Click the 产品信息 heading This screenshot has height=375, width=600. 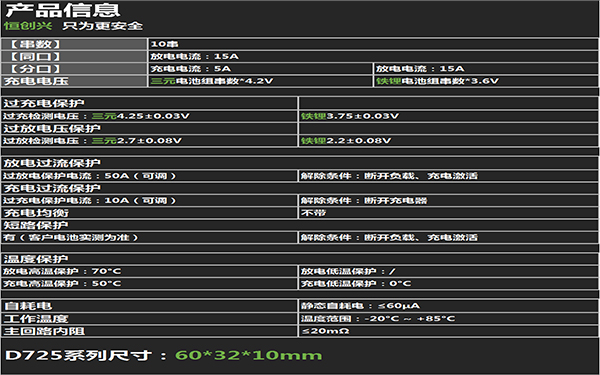(63, 11)
